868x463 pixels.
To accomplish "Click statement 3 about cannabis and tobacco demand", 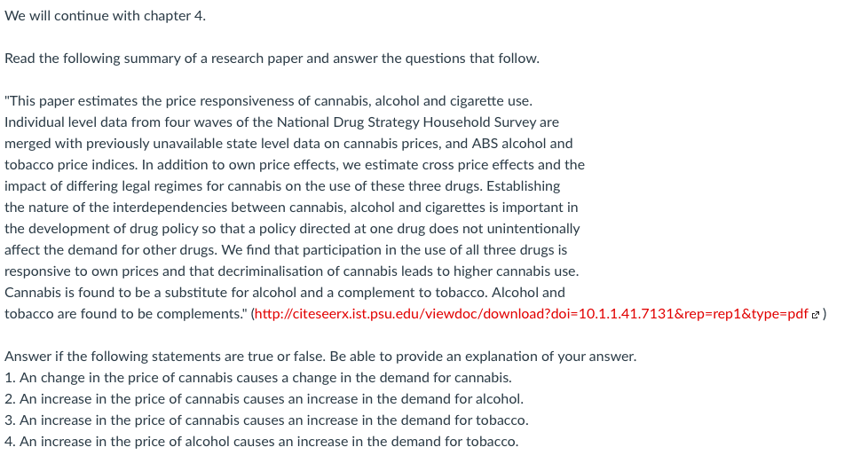I will click(266, 420).
